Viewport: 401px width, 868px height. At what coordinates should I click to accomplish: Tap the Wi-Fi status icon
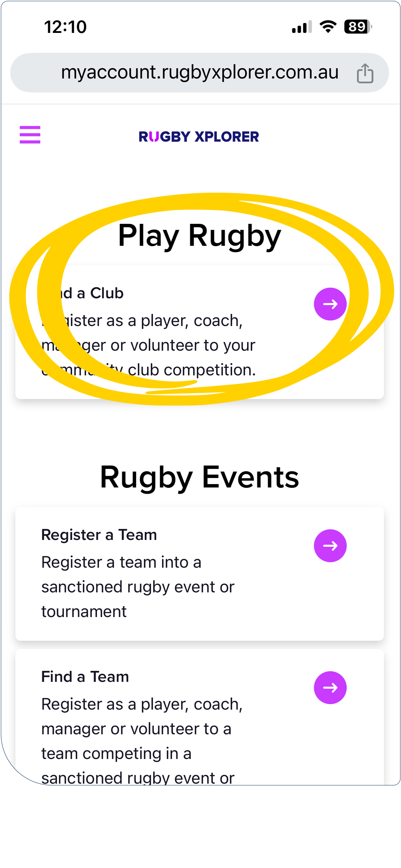pos(328,27)
